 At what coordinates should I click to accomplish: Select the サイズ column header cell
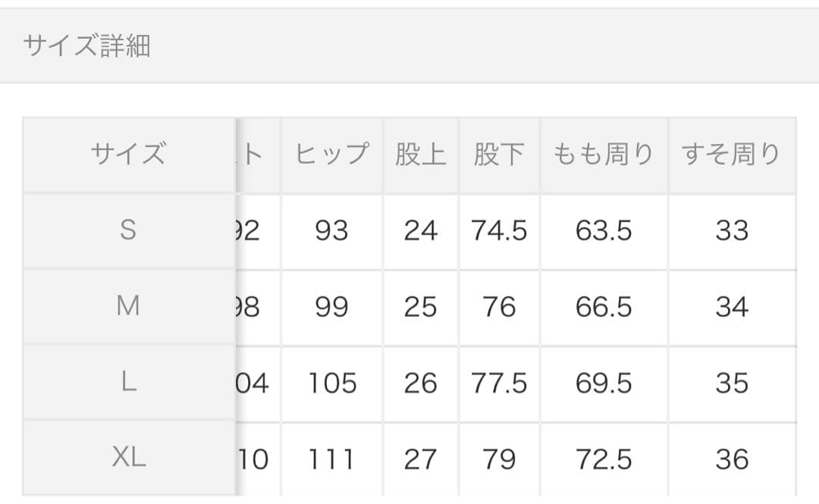(128, 155)
